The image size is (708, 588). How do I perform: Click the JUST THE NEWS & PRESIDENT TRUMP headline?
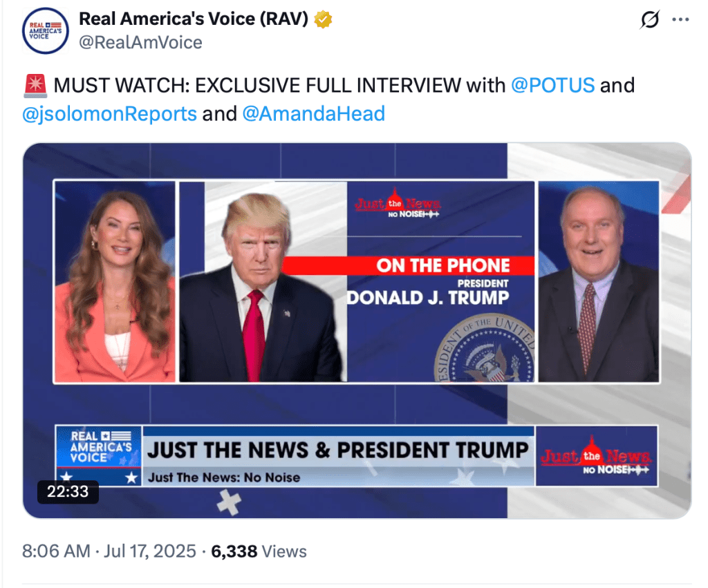pyautogui.click(x=337, y=450)
